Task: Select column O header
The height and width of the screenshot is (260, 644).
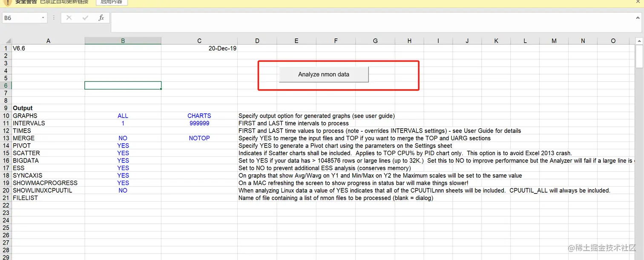Action: [613, 41]
